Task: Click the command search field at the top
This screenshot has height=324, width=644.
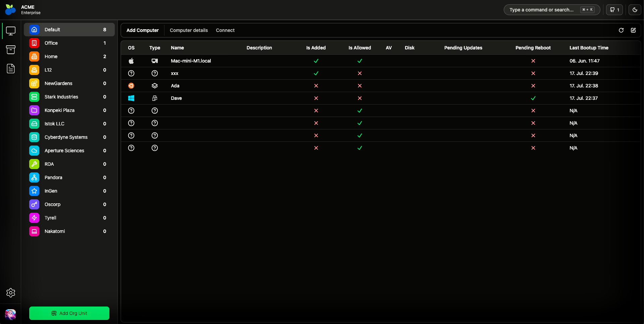Action: click(552, 9)
